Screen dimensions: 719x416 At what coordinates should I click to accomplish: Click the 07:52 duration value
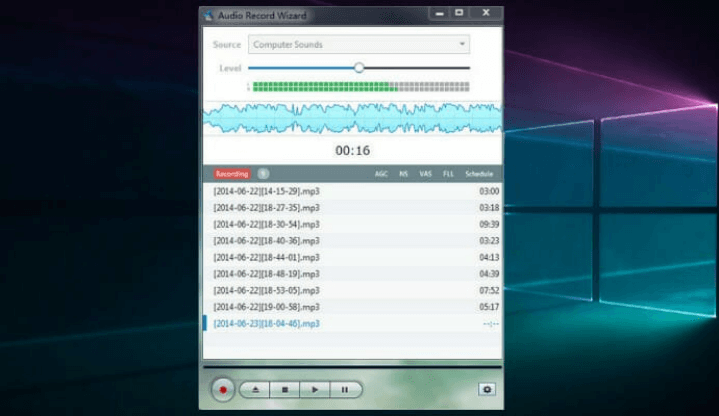coord(489,290)
